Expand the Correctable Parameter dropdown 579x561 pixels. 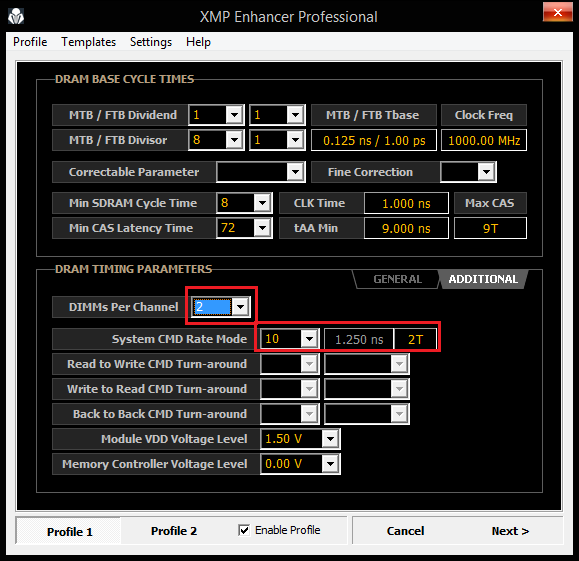(x=295, y=172)
